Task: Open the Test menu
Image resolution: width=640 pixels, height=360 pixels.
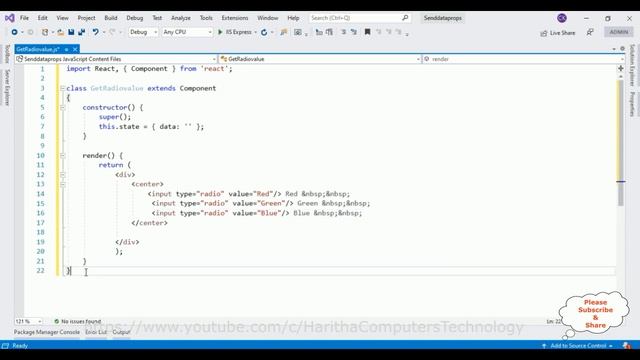Action: [x=157, y=18]
